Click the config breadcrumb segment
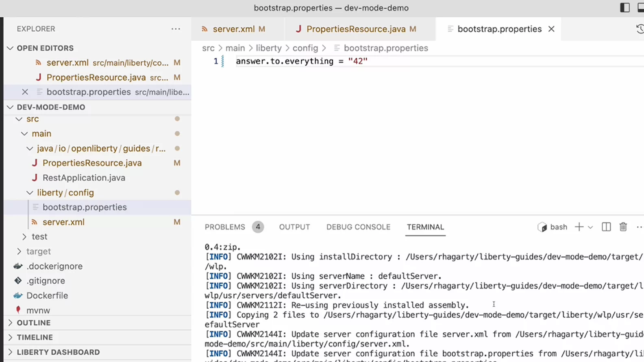 tap(305, 48)
